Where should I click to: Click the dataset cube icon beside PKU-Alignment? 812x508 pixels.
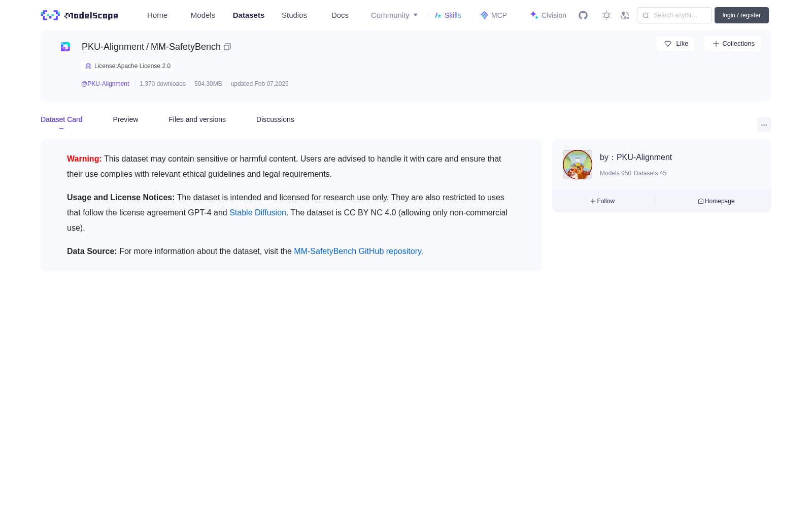click(65, 47)
